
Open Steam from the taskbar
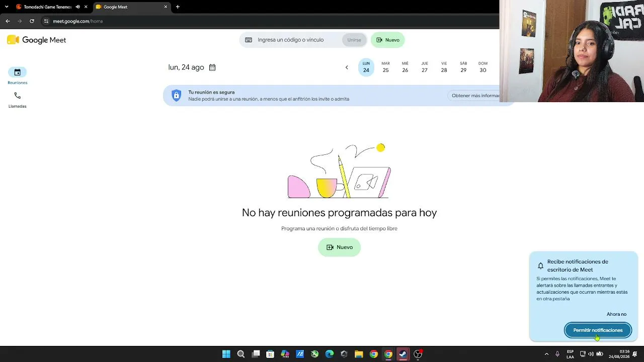tap(403, 354)
